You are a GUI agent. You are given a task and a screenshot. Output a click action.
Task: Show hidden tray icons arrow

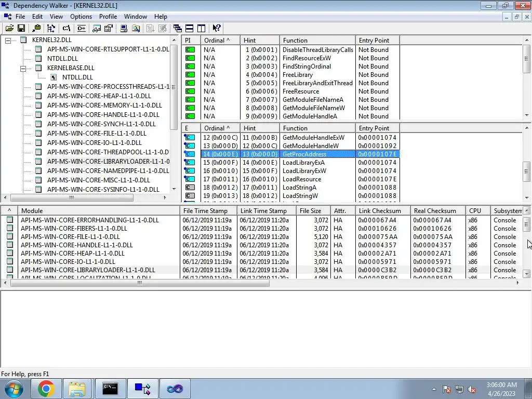tap(434, 389)
